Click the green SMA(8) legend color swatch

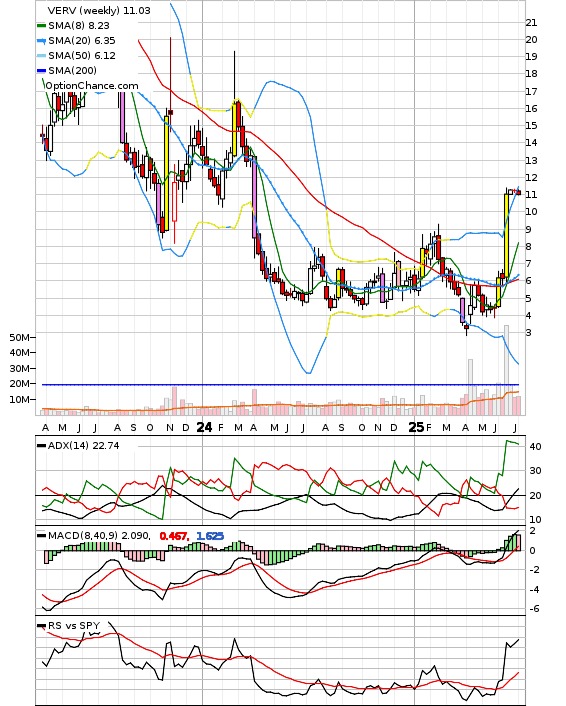click(x=41, y=26)
